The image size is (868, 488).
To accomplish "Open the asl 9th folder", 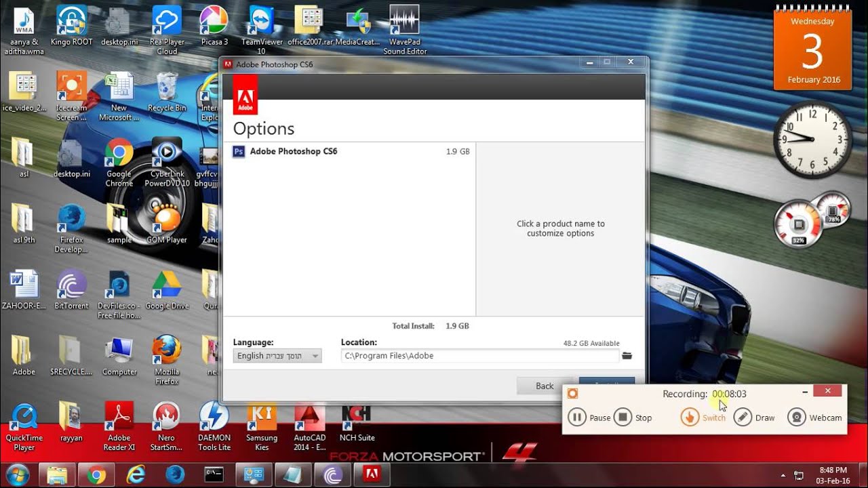I will (24, 224).
